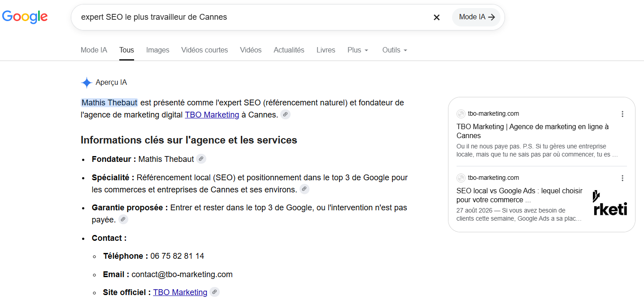
Task: Select the Tous tab
Action: (126, 50)
